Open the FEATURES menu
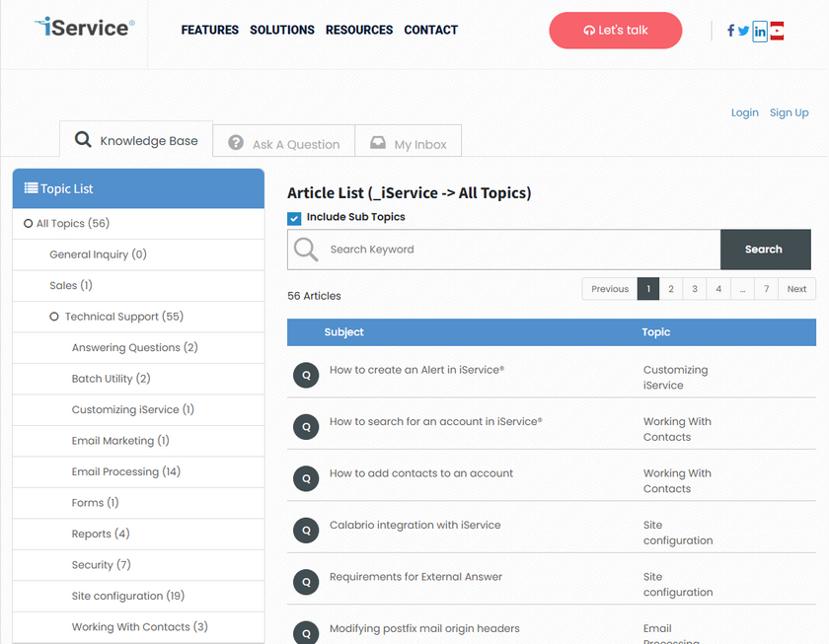 (210, 31)
